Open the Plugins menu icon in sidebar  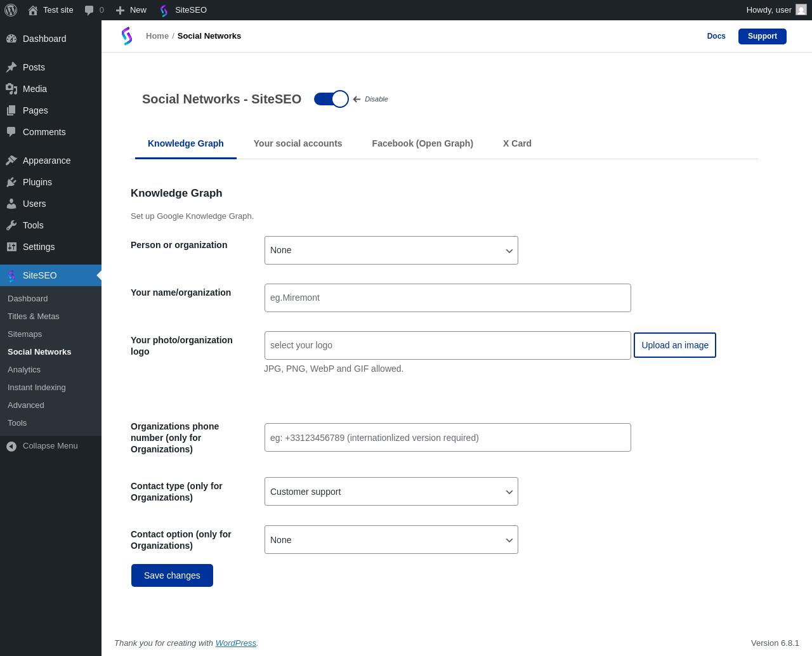[x=11, y=182]
